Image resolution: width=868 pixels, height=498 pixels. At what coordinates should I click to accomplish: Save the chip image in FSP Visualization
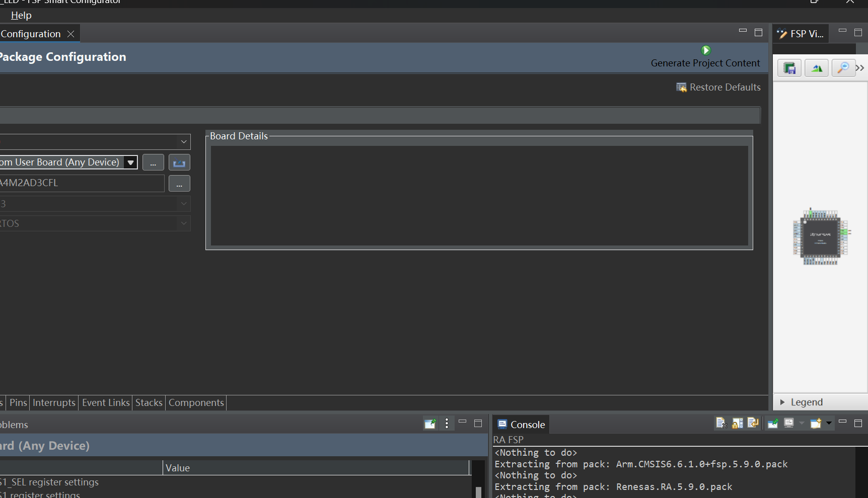point(789,68)
